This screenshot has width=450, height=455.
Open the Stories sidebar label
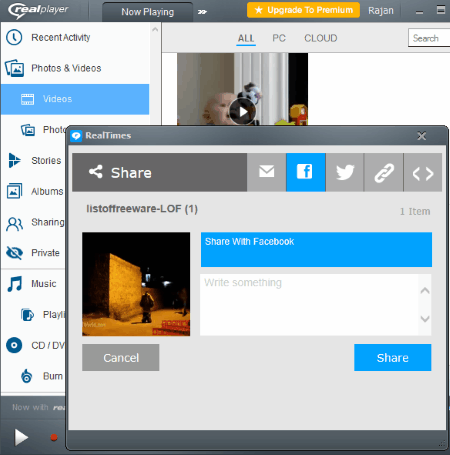[46, 161]
